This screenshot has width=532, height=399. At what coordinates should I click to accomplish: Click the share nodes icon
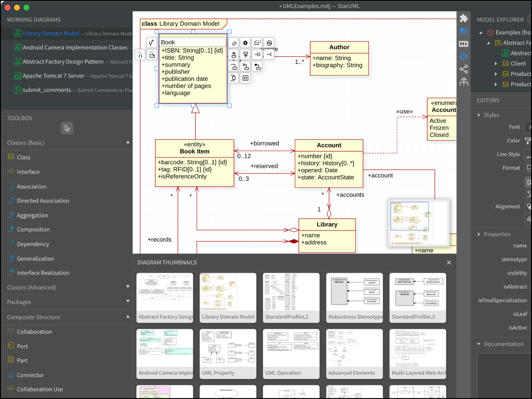463,69
